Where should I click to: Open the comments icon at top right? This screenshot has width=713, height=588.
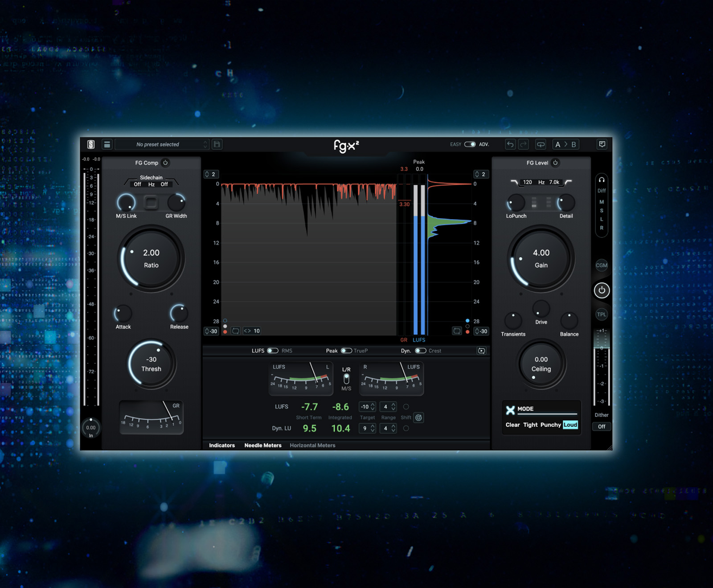pyautogui.click(x=602, y=144)
